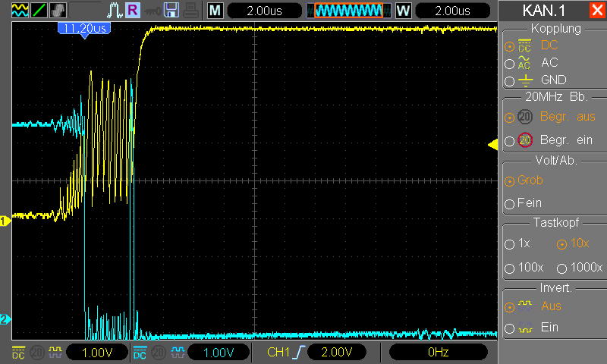Click the cyan CH2 invert status icon
The image size is (607, 364).
pyautogui.click(x=178, y=352)
